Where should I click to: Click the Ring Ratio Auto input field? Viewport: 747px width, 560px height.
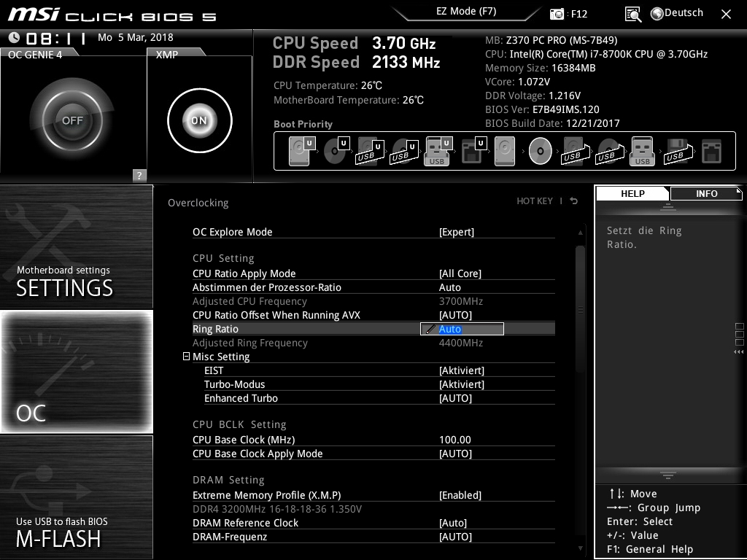462,329
